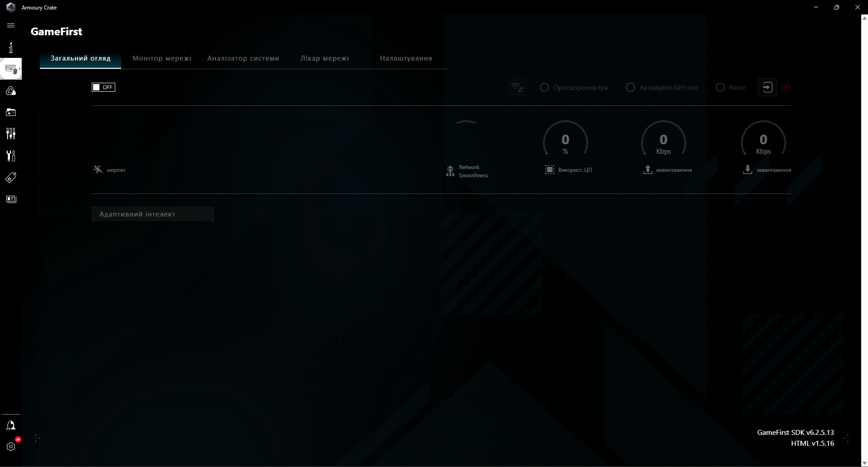This screenshot has width=868, height=467.
Task: Go to the Налаштування tab
Action: (406, 58)
